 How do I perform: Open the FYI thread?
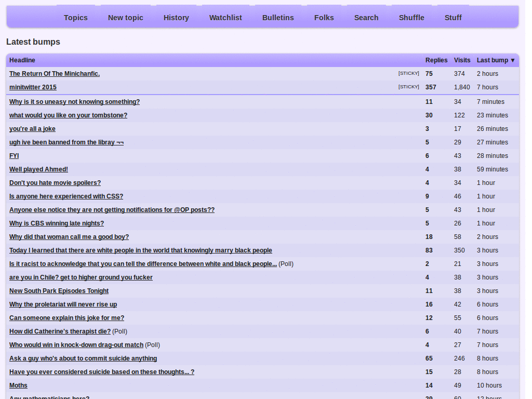[14, 155]
